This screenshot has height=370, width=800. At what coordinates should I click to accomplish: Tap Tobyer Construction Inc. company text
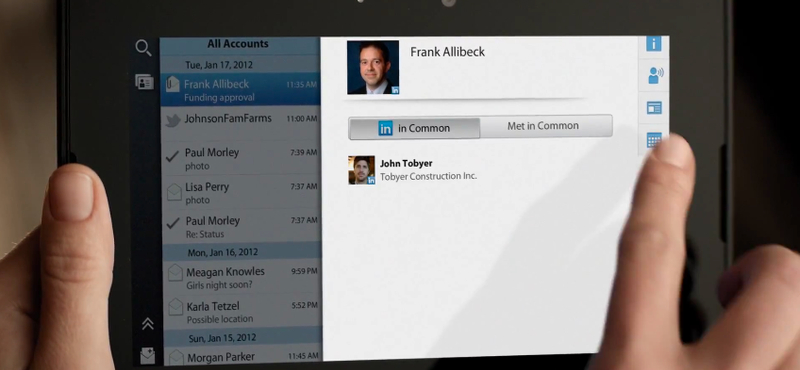click(429, 176)
